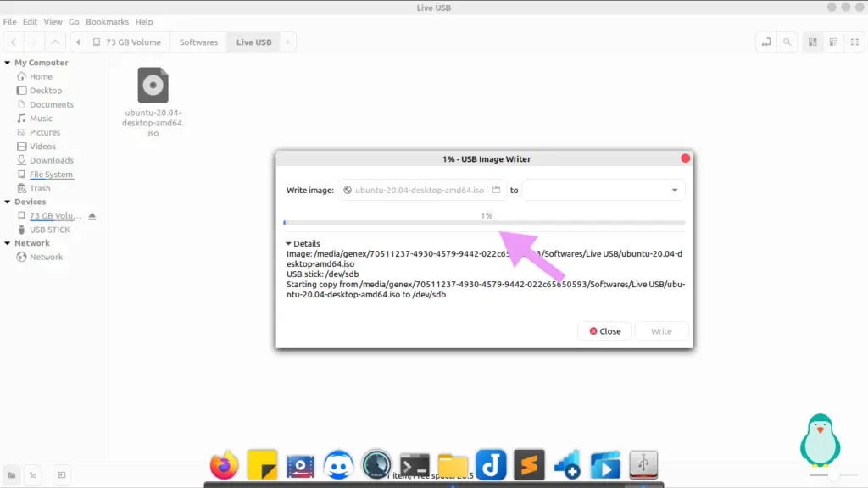The width and height of the screenshot is (868, 488).
Task: Open the Go menu
Action: [x=75, y=22]
